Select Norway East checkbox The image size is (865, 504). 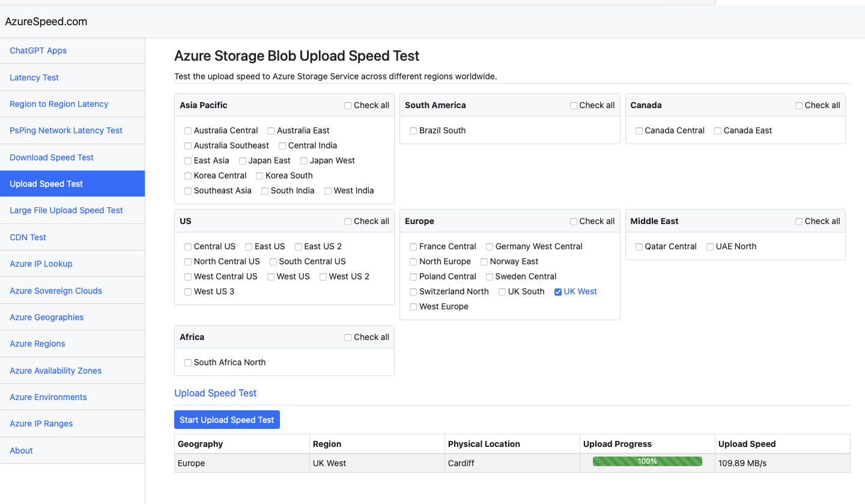[x=484, y=262]
